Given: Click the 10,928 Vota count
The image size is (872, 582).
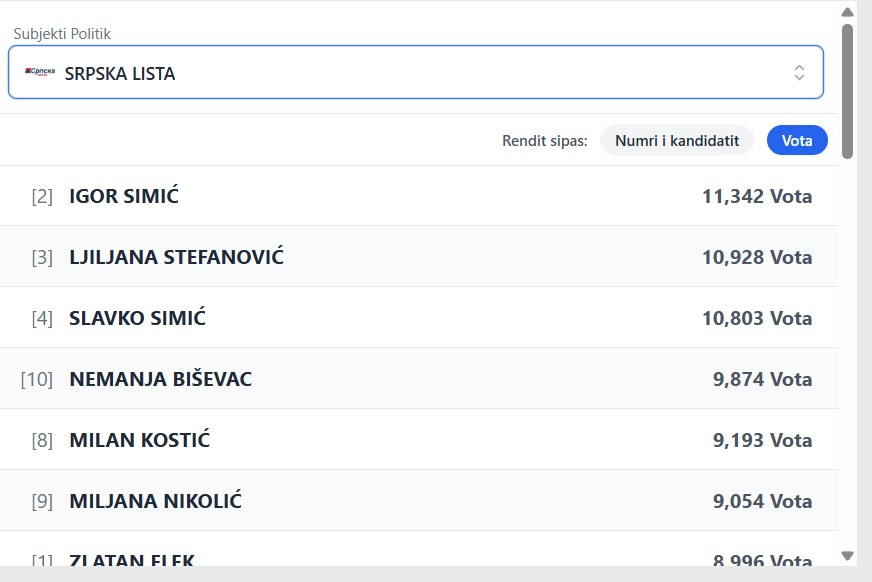Looking at the screenshot, I should point(757,257).
